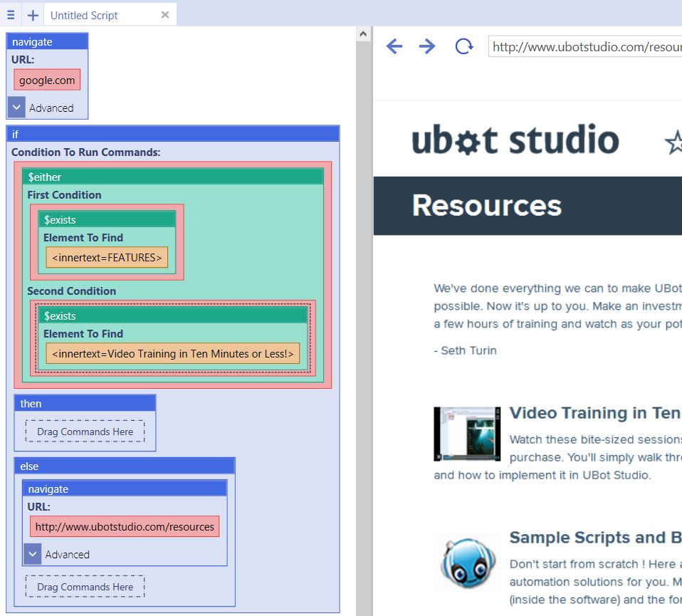682x616 pixels.
Task: Go back in the embedded browser
Action: tap(394, 46)
